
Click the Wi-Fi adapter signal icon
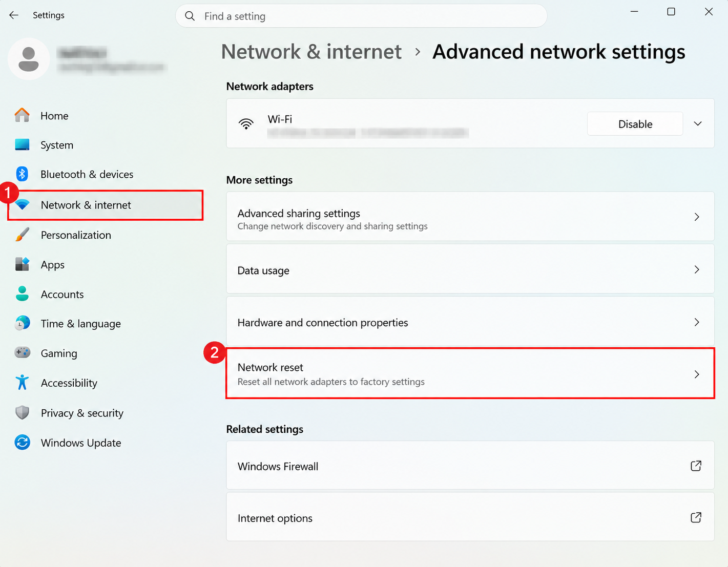pyautogui.click(x=246, y=124)
